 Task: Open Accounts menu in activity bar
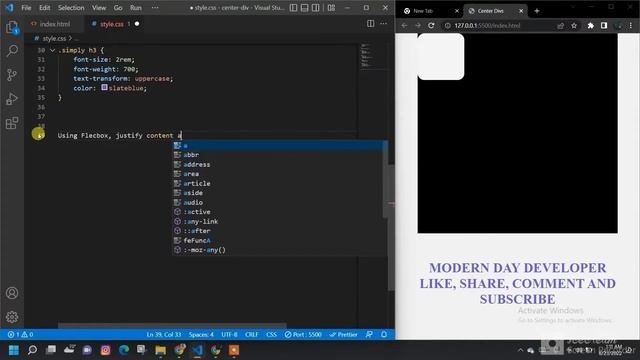tap(12, 293)
